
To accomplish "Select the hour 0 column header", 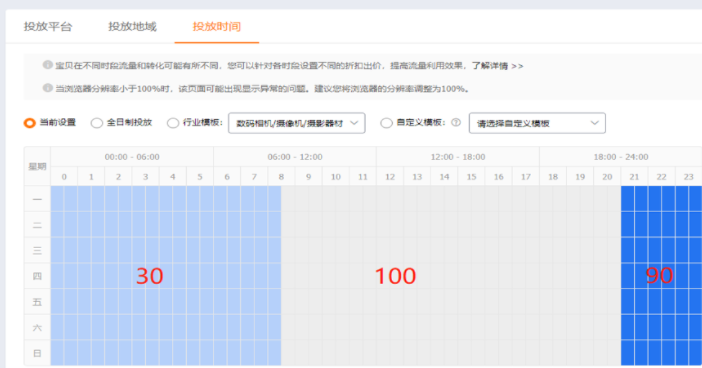I will click(64, 177).
